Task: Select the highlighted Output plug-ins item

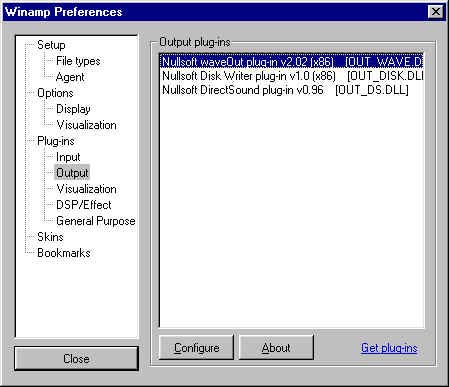Action: [x=72, y=173]
